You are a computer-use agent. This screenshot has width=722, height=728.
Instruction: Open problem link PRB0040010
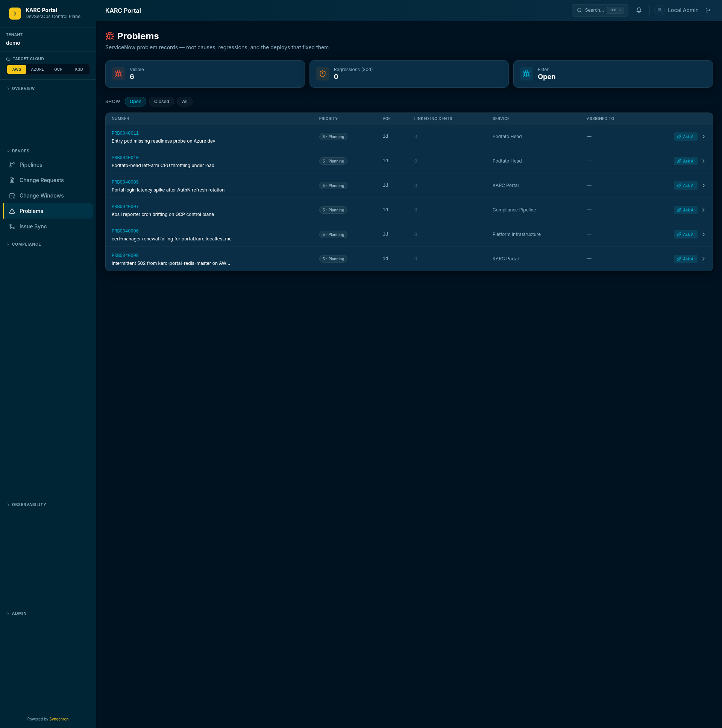tap(125, 158)
